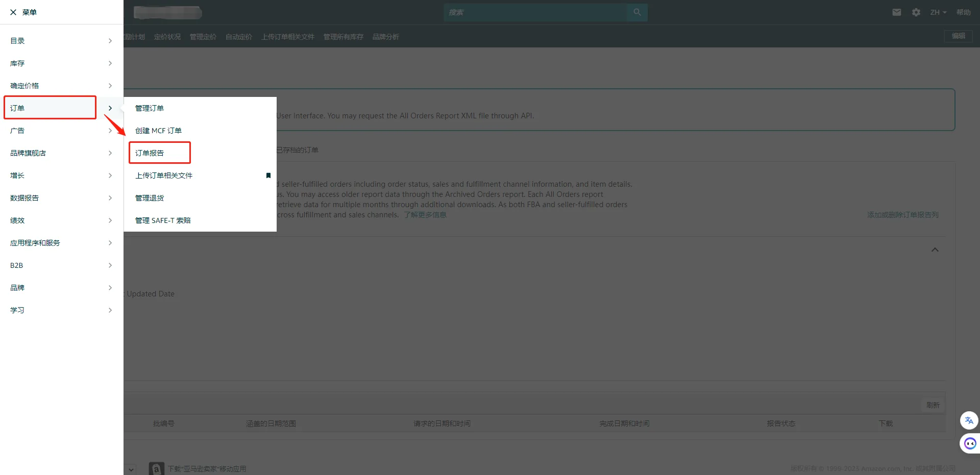Screen dimensions: 980x475
Task: Click the translate floating icon
Action: pos(969,420)
